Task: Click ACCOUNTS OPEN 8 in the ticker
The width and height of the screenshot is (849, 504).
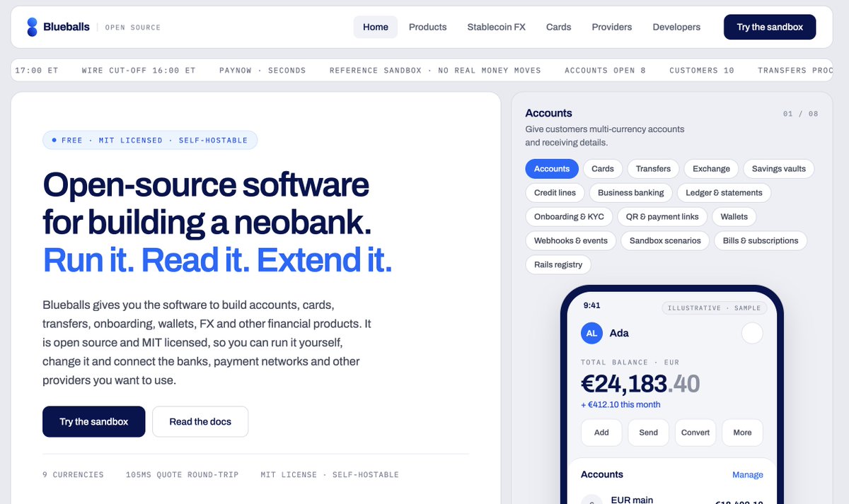Action: click(606, 71)
